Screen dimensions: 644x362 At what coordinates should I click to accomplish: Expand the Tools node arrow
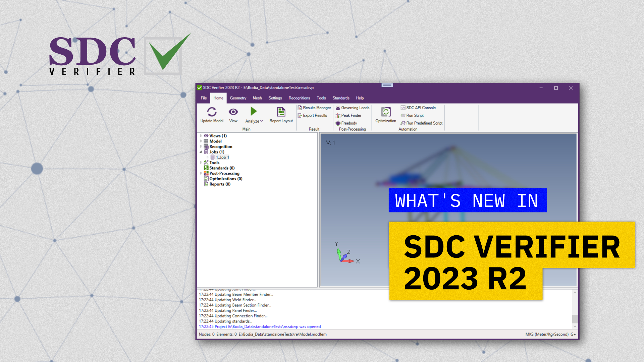click(201, 163)
